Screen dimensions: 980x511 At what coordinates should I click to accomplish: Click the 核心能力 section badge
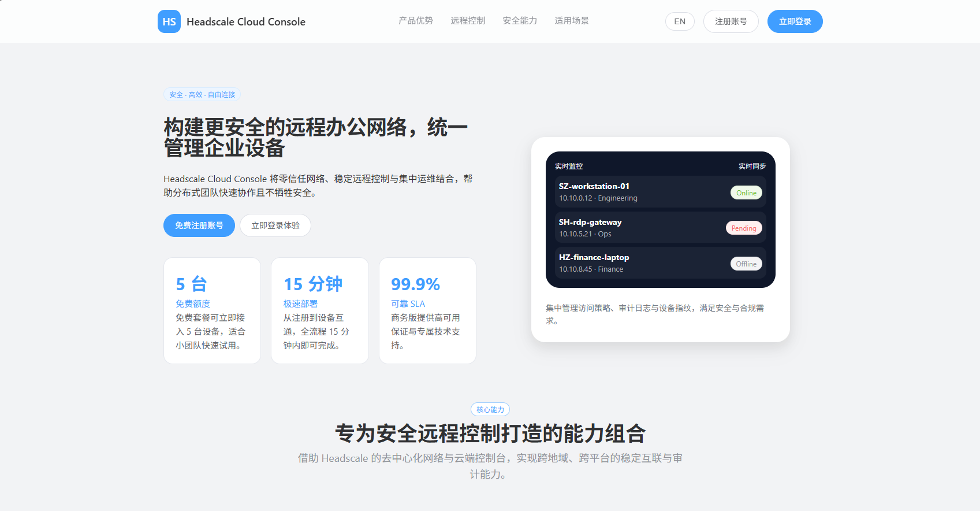tap(490, 410)
